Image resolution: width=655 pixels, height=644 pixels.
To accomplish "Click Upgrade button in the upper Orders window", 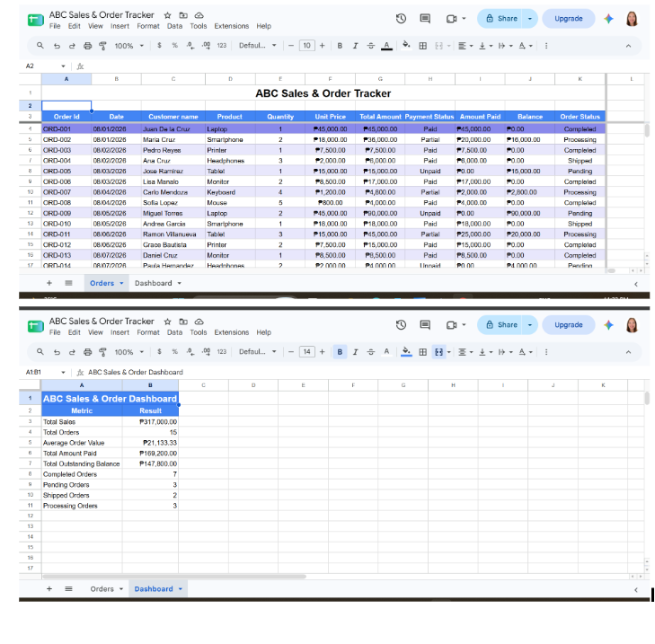I will coord(569,18).
